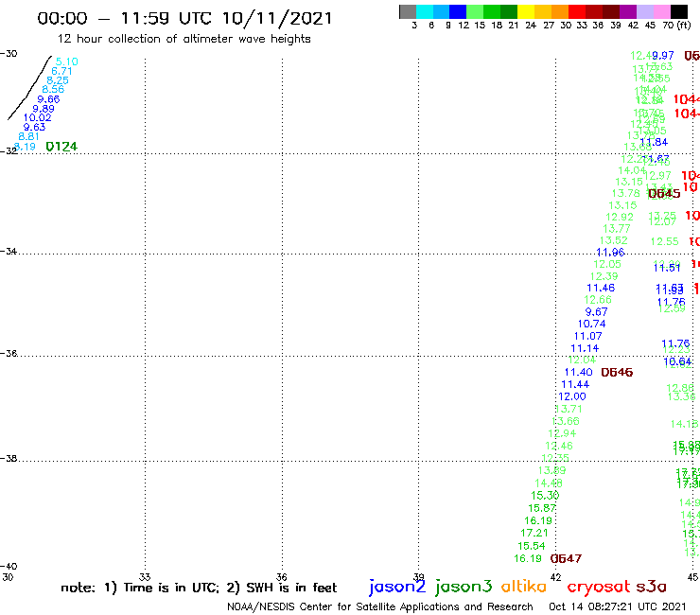Click the 9.67 wave height value
The width and height of the screenshot is (700, 615).
[597, 311]
